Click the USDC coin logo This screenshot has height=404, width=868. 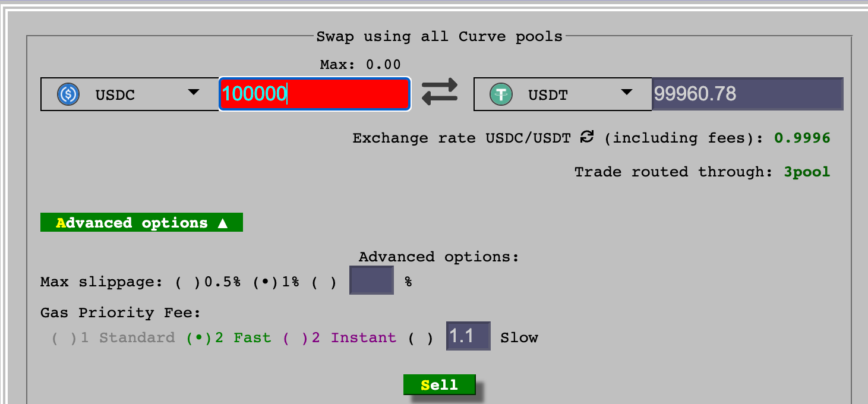click(68, 94)
